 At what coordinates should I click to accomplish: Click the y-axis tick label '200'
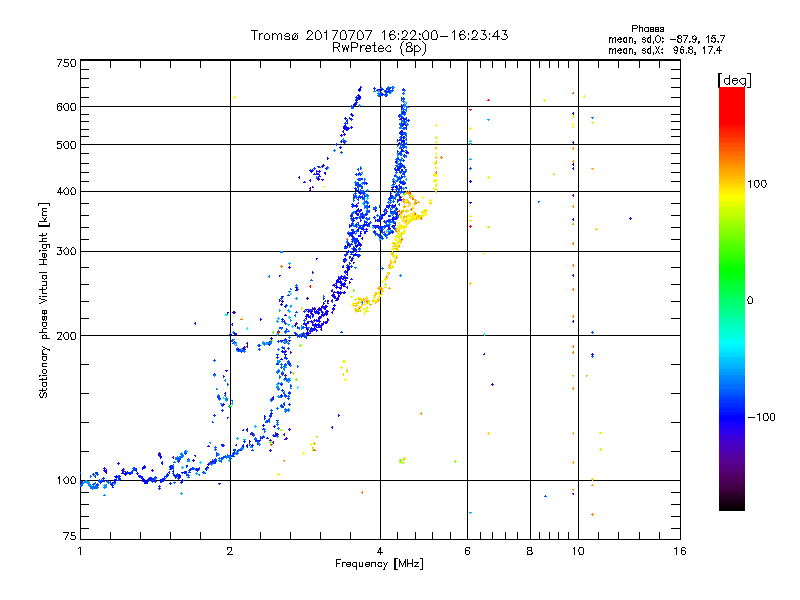coord(66,336)
